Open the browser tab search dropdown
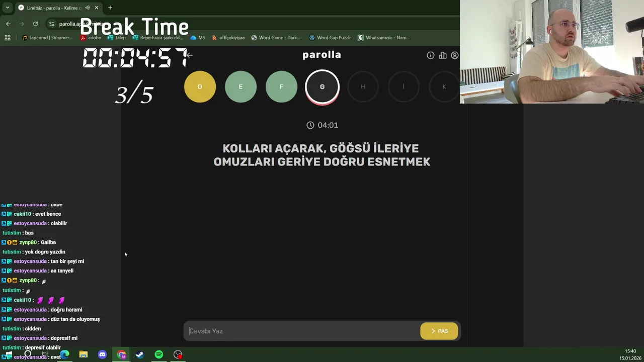This screenshot has width=644, height=362. click(x=8, y=8)
